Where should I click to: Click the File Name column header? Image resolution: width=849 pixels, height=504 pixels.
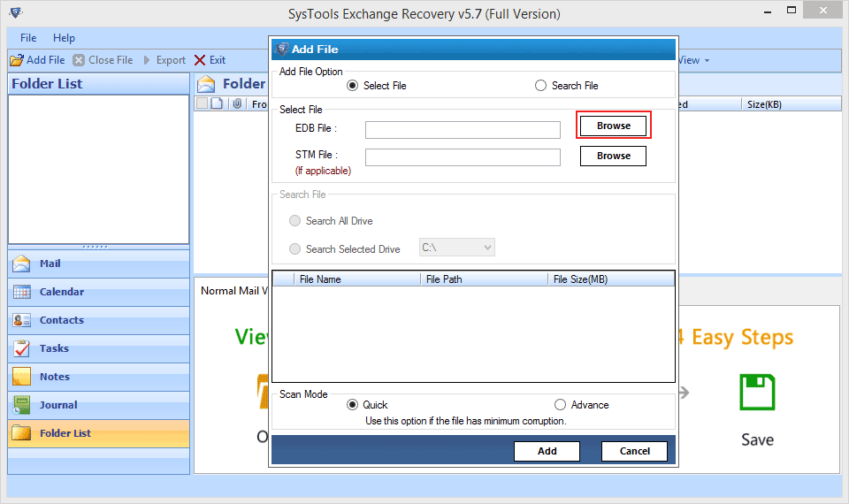coord(357,279)
